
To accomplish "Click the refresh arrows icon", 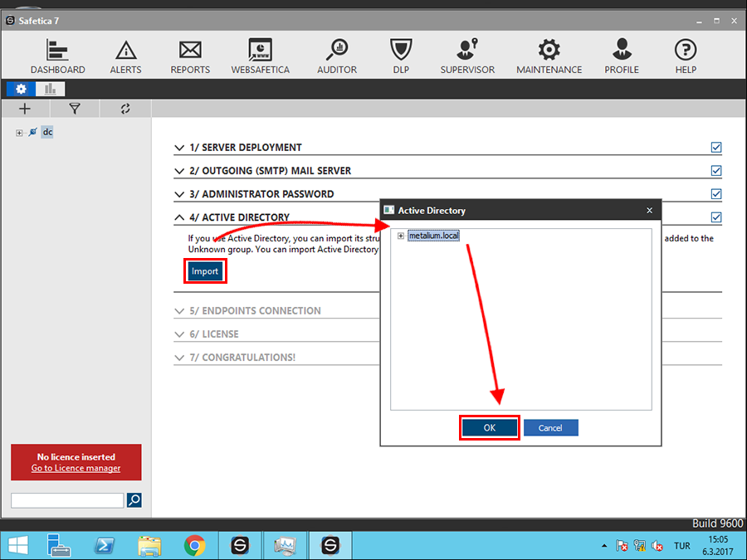I will tap(125, 109).
